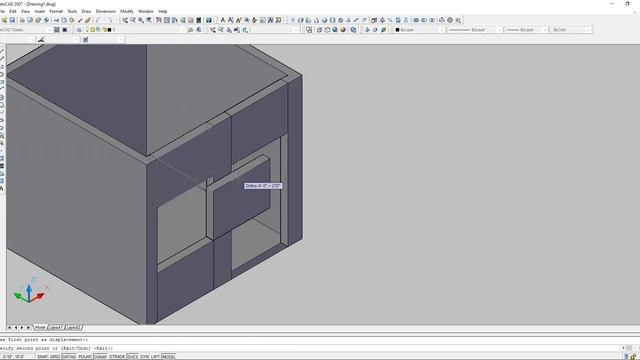Toggle OTRACK in the status bar
Image resolution: width=640 pixels, height=360 pixels.
point(117,357)
